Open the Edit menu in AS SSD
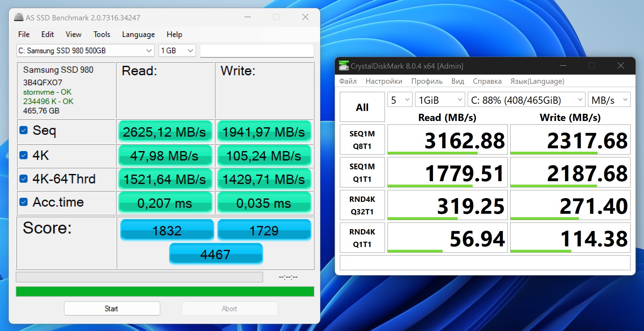 48,34
